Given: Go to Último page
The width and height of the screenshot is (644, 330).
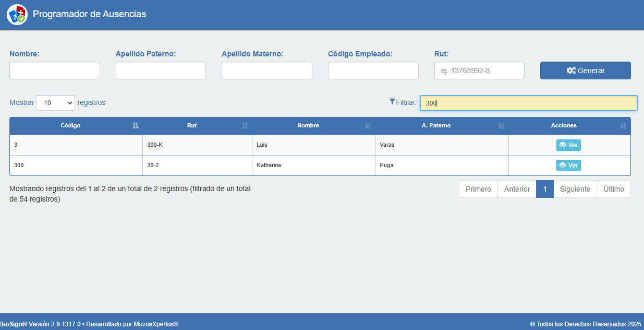Looking at the screenshot, I should pyautogui.click(x=614, y=189).
